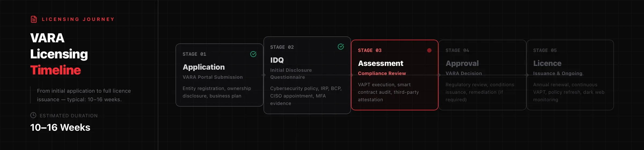Click the 'Cybersecurity policy, IRP, BCP' description

pyautogui.click(x=306, y=96)
